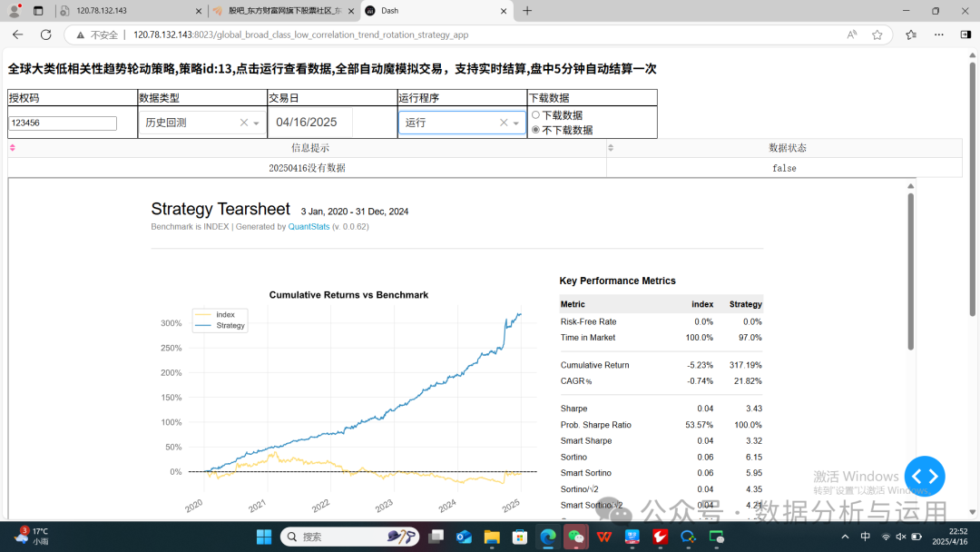Click the muted volume tray icon

coord(901,537)
